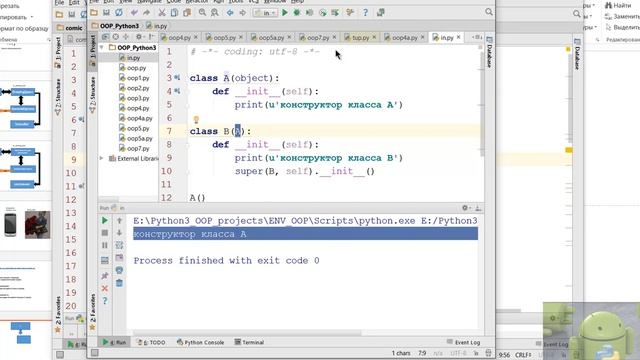Click the Stop square in Run panel

pyautogui.click(x=104, y=233)
